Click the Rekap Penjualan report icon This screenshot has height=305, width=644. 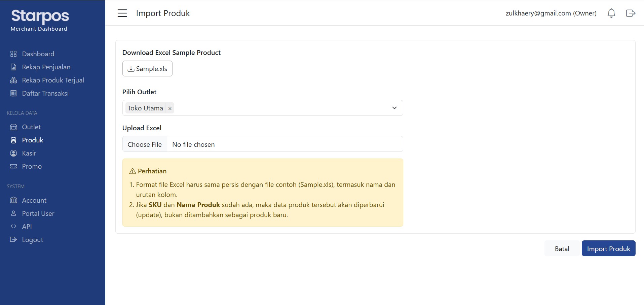(x=13, y=67)
